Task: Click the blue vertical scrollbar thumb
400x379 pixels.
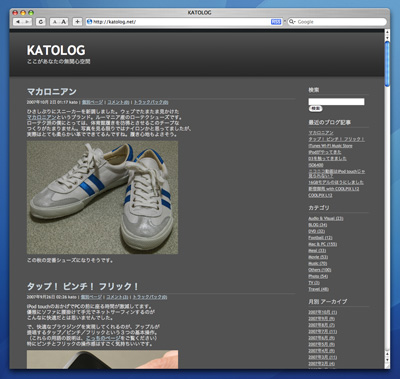Action: (387, 63)
